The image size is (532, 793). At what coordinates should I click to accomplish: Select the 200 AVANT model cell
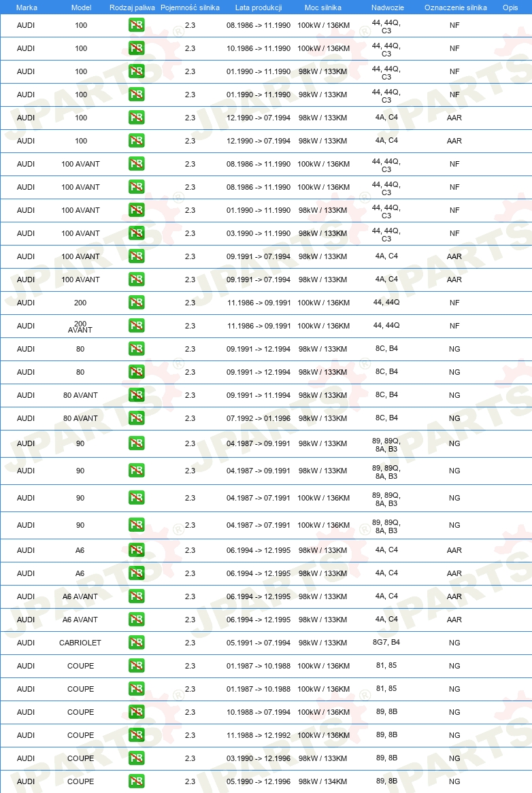[80, 326]
